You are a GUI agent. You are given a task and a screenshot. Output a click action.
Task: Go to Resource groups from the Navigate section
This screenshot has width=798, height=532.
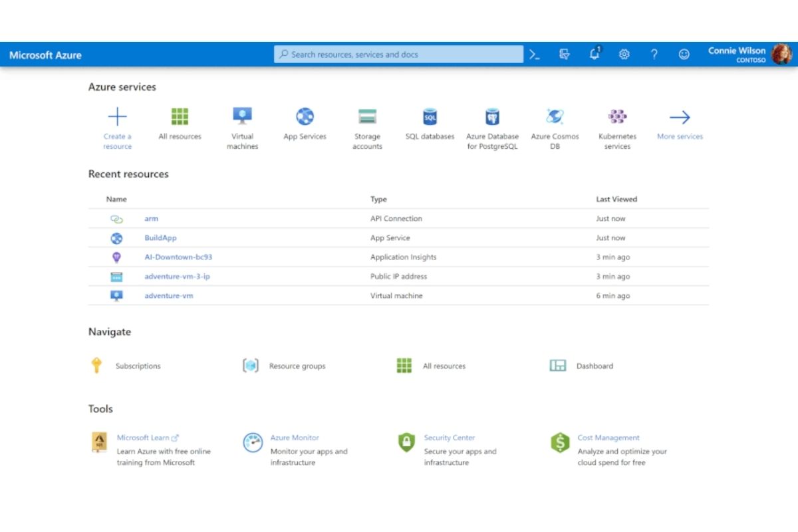[x=297, y=366]
